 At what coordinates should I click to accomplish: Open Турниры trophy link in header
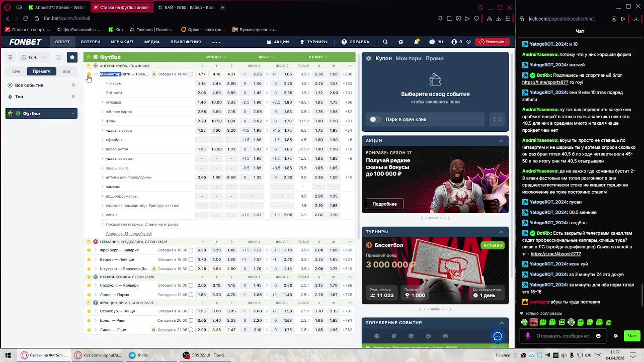click(x=313, y=42)
